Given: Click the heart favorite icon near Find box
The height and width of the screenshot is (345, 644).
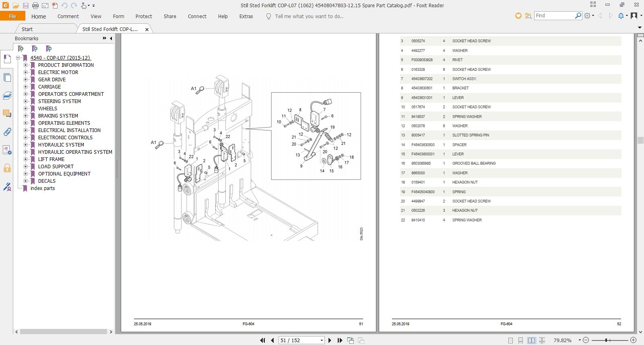Looking at the screenshot, I should (518, 16).
